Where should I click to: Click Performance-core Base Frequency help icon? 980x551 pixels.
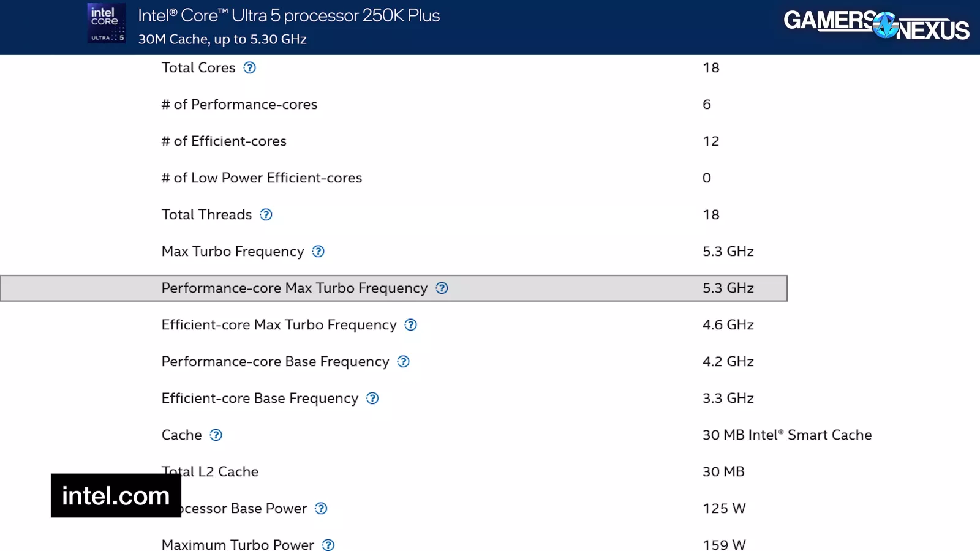pos(403,362)
